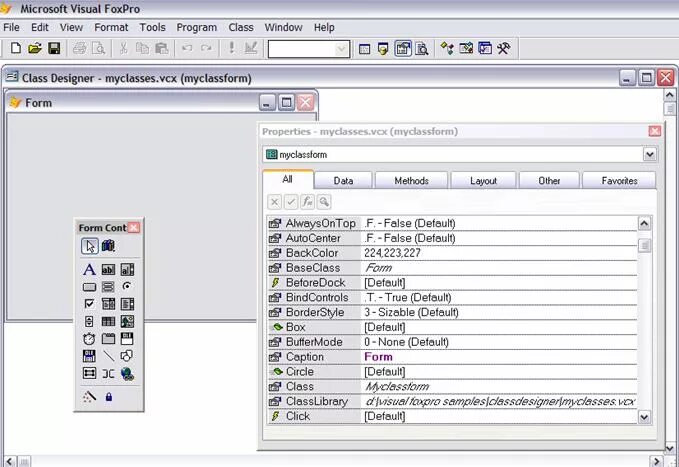Screen dimensions: 679x467
Task: Click the Properties panel cancel X button
Action: [x=275, y=201]
